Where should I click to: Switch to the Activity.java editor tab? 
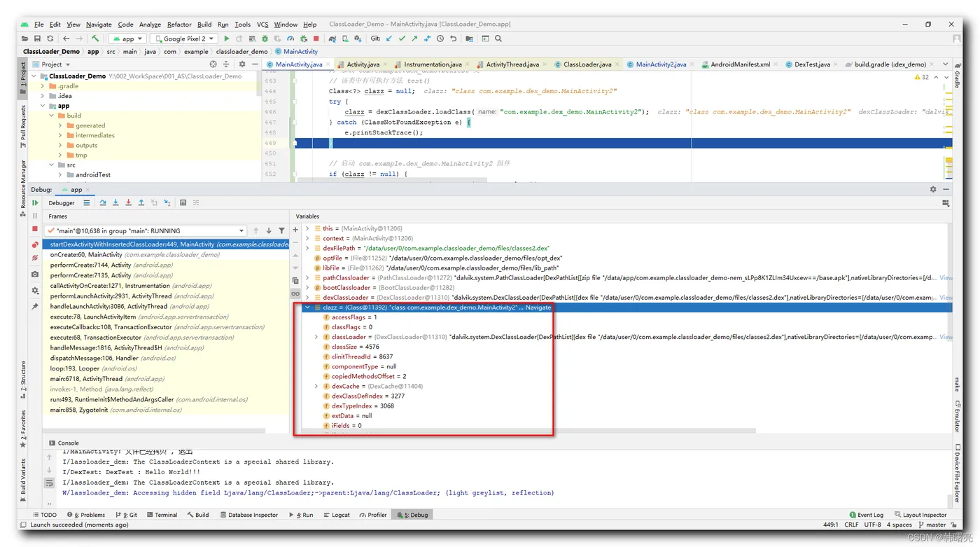point(363,64)
